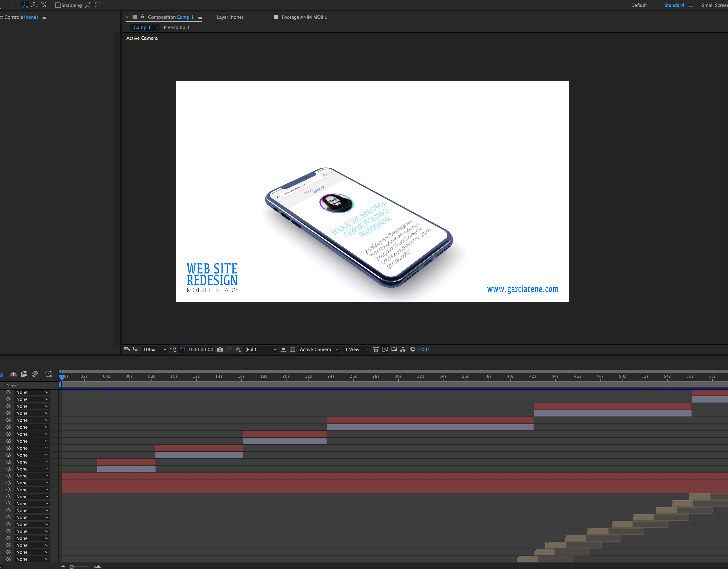Screen dimensions: 728x569
Task: Toggle the transparency grid icon
Action: pos(292,349)
